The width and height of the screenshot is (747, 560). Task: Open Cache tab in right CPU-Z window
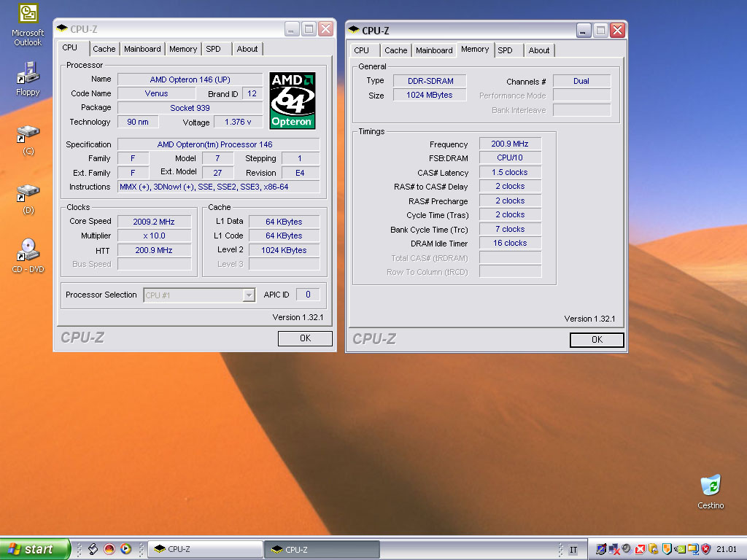(x=396, y=50)
